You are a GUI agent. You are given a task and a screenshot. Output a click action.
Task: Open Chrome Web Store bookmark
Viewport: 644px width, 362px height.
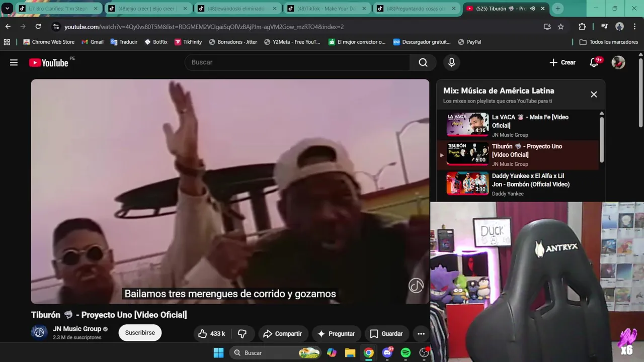pyautogui.click(x=49, y=42)
